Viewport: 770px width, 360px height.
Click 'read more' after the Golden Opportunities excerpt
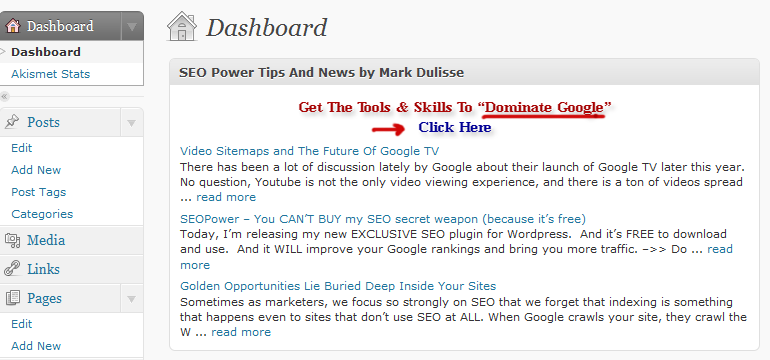click(241, 332)
